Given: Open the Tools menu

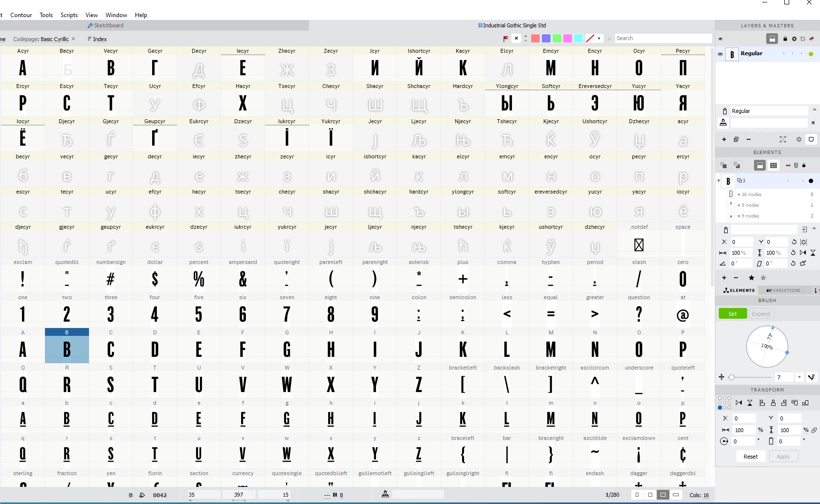Looking at the screenshot, I should pos(46,15).
